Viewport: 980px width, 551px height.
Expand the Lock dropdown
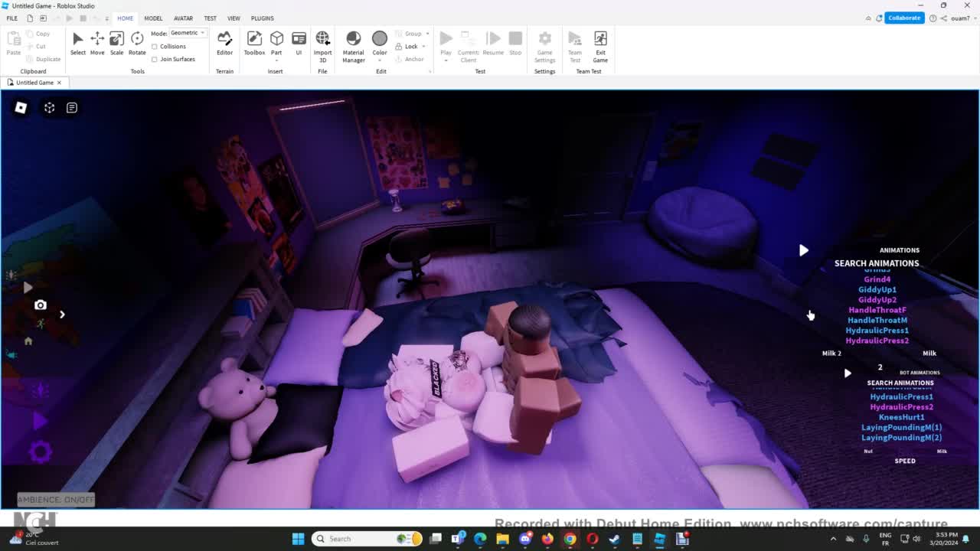423,47
